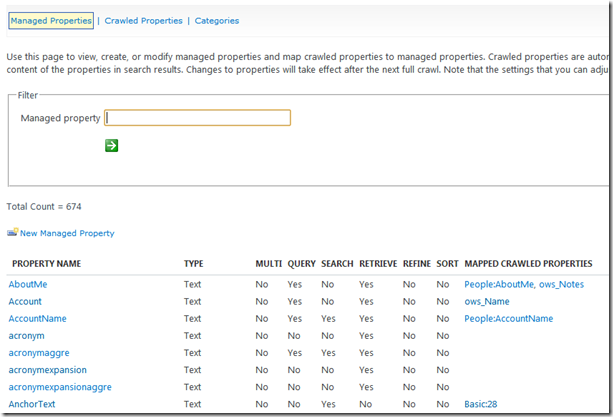Screen dimensions: 613x417
Task: Open the Account managed property
Action: [x=25, y=301]
